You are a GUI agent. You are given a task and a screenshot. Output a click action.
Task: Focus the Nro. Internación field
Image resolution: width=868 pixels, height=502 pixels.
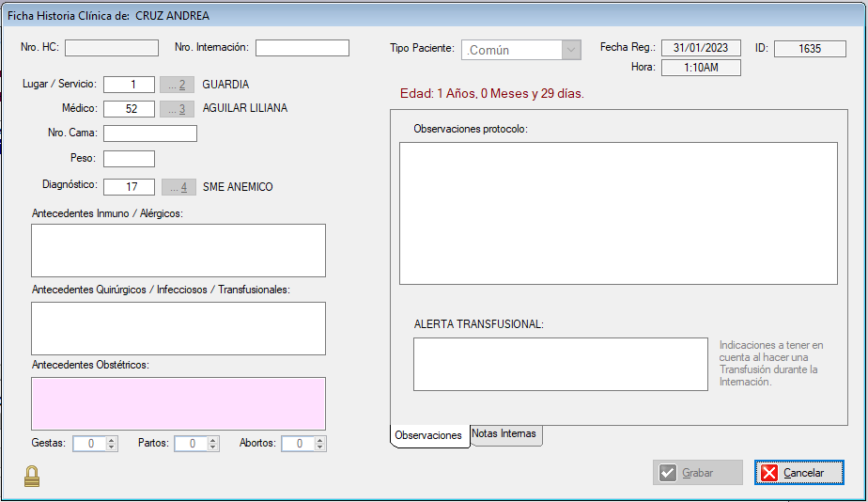[x=302, y=48]
